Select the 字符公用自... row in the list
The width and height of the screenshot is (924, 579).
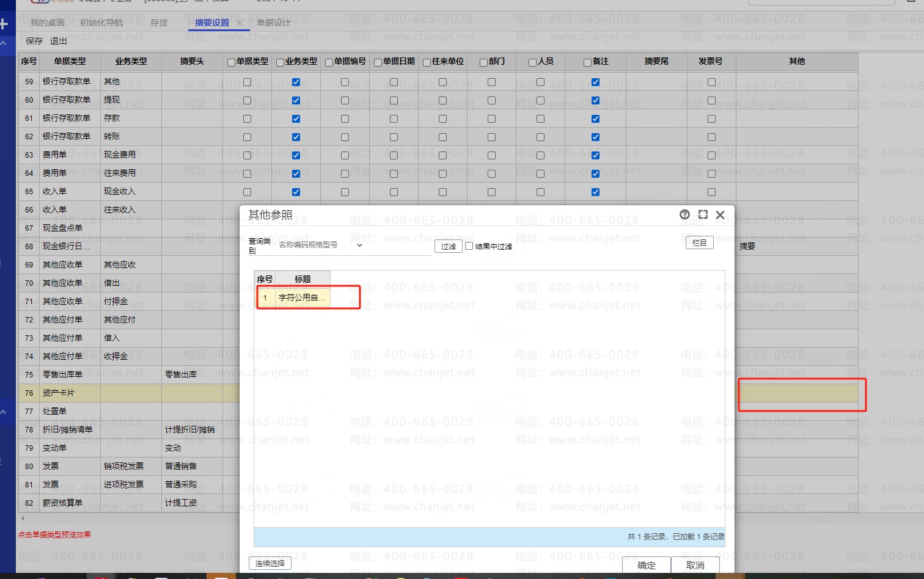click(301, 297)
